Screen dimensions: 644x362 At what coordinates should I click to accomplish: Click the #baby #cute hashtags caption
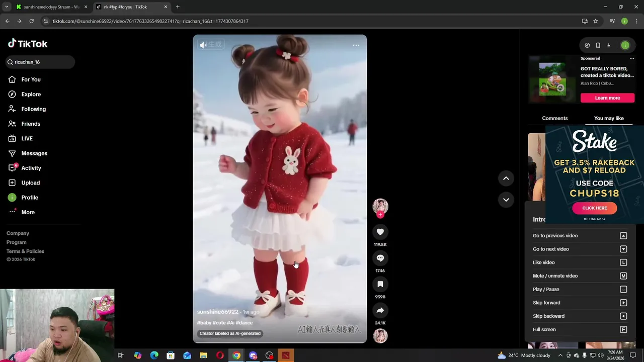(x=225, y=323)
